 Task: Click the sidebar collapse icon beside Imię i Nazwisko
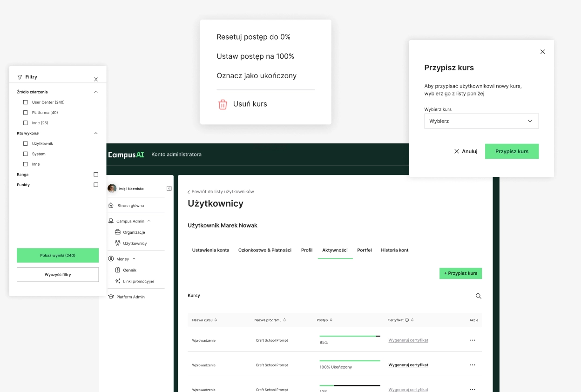click(169, 189)
